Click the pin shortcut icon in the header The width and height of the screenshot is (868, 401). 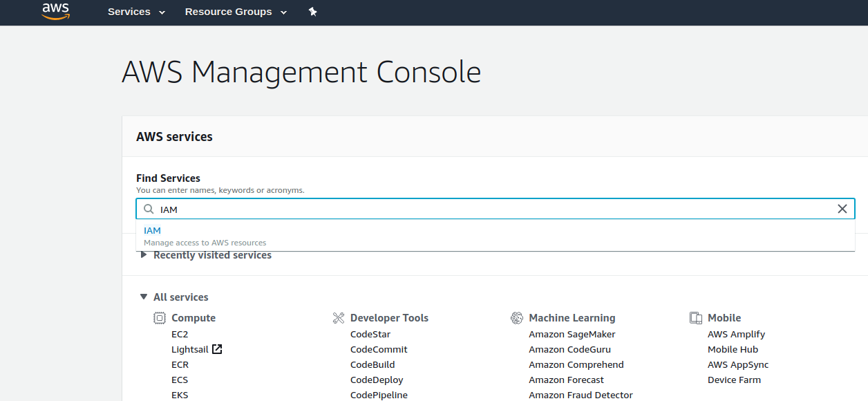(312, 12)
